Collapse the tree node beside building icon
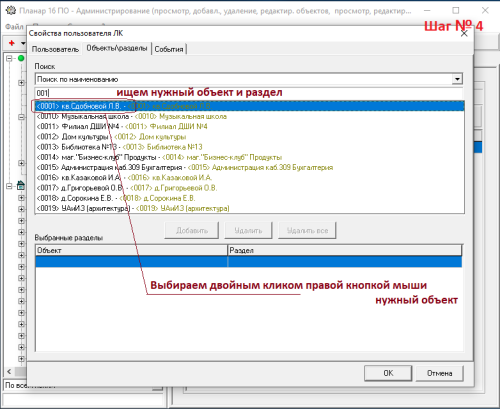Viewport: 500px width, 409px height. click(x=9, y=186)
